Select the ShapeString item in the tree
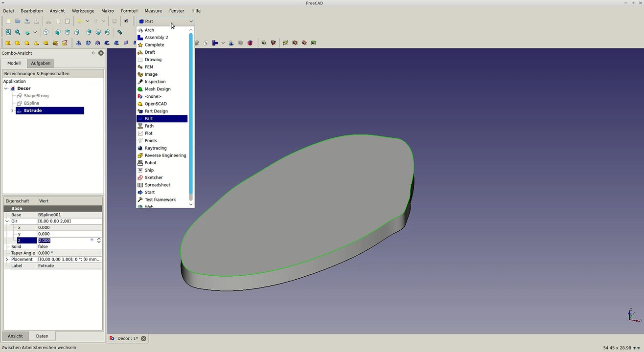The height and width of the screenshot is (352, 644). click(36, 96)
